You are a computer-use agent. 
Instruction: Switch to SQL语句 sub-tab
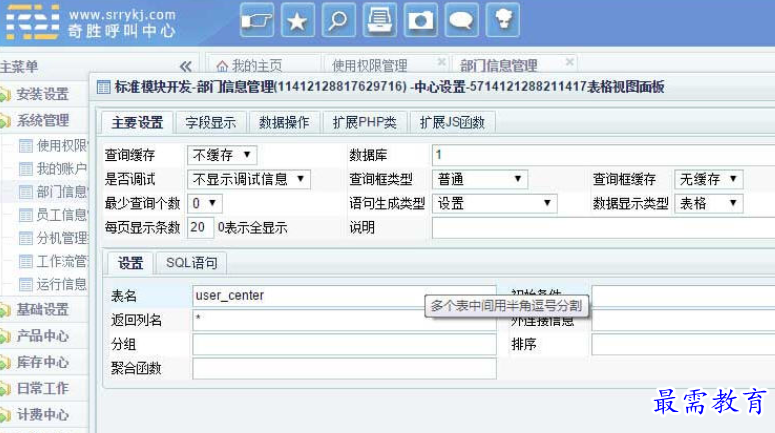pos(192,263)
